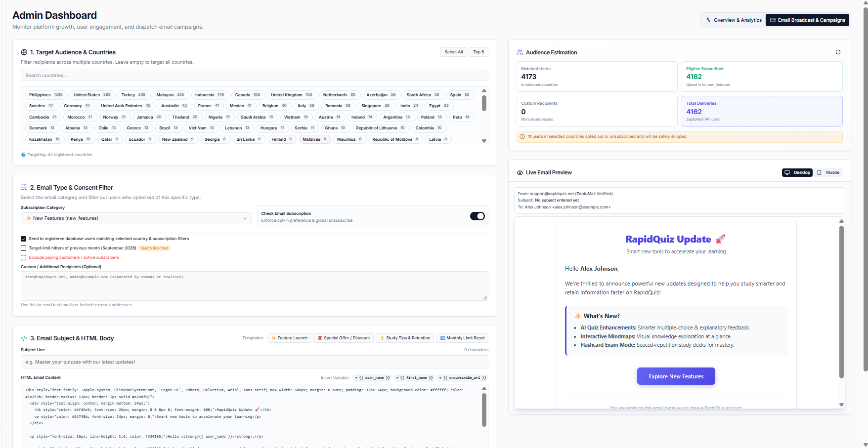
Task: Switch preview to Mobile view
Action: [x=828, y=172]
